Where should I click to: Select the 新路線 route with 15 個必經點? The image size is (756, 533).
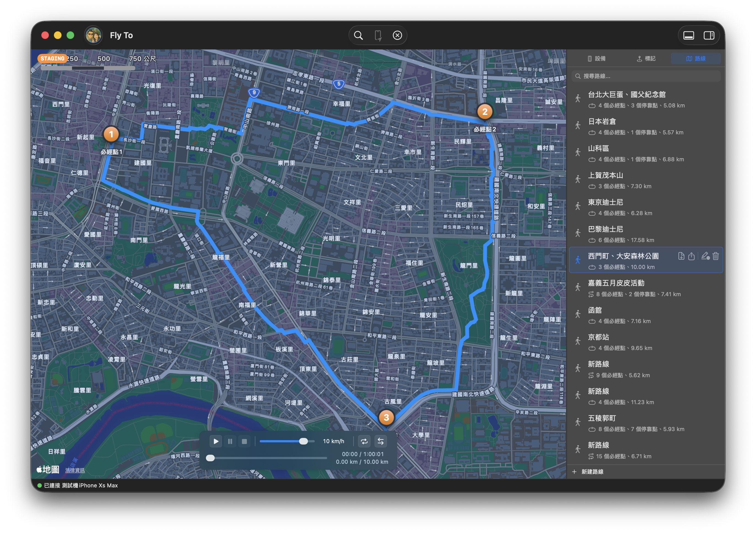(646, 450)
